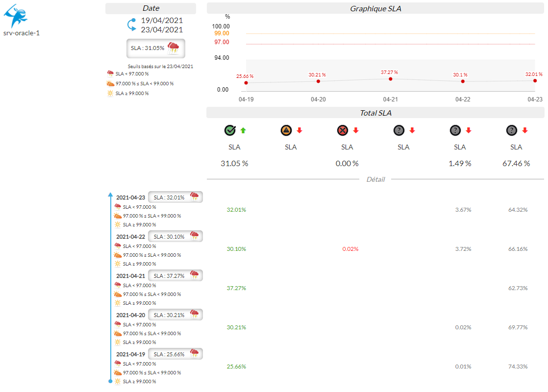Click the sun icon in top threshold legend
548x392 pixels.
click(110, 93)
